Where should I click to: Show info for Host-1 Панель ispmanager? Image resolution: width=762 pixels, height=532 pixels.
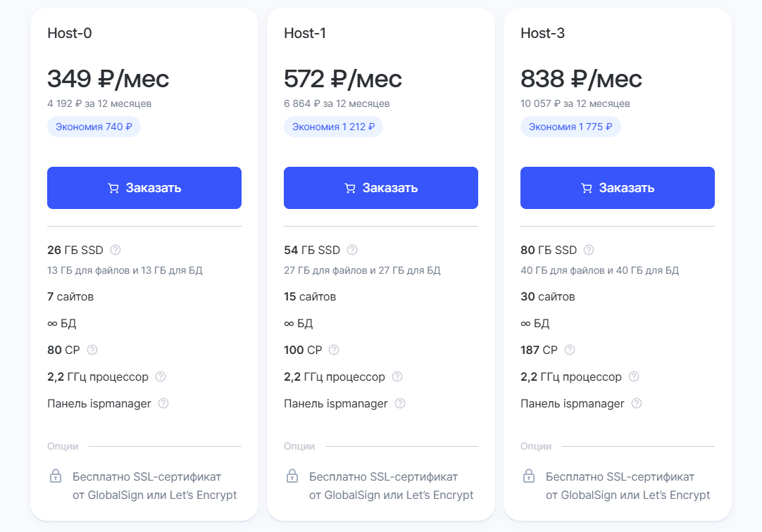[400, 403]
